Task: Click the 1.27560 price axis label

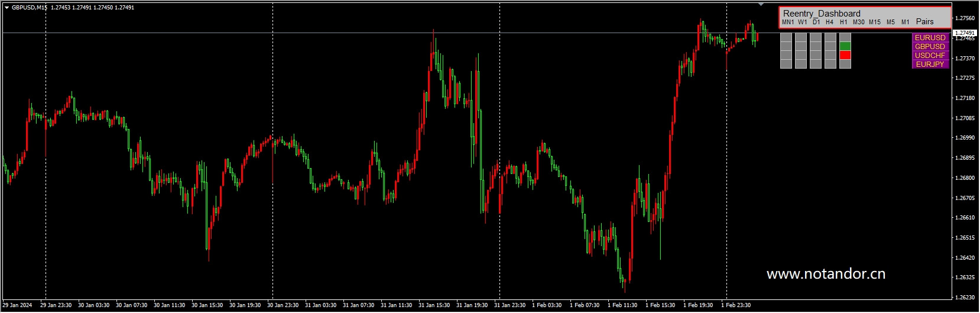Action: 966,18
